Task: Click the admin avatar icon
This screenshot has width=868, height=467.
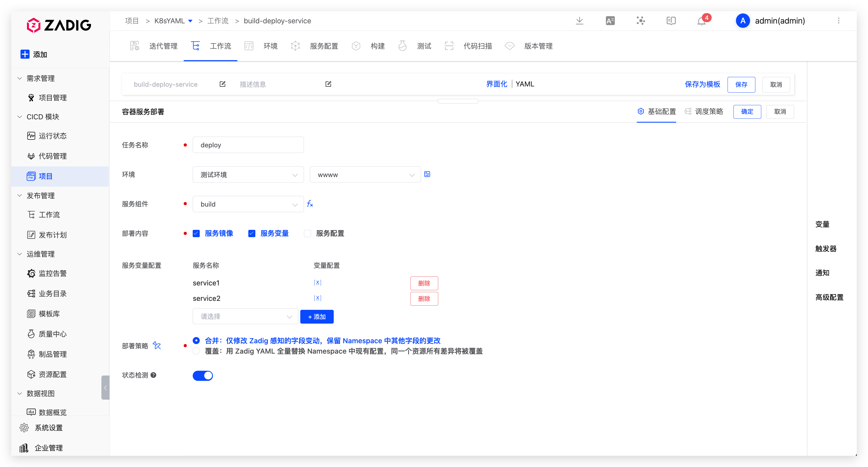Action: pyautogui.click(x=743, y=21)
